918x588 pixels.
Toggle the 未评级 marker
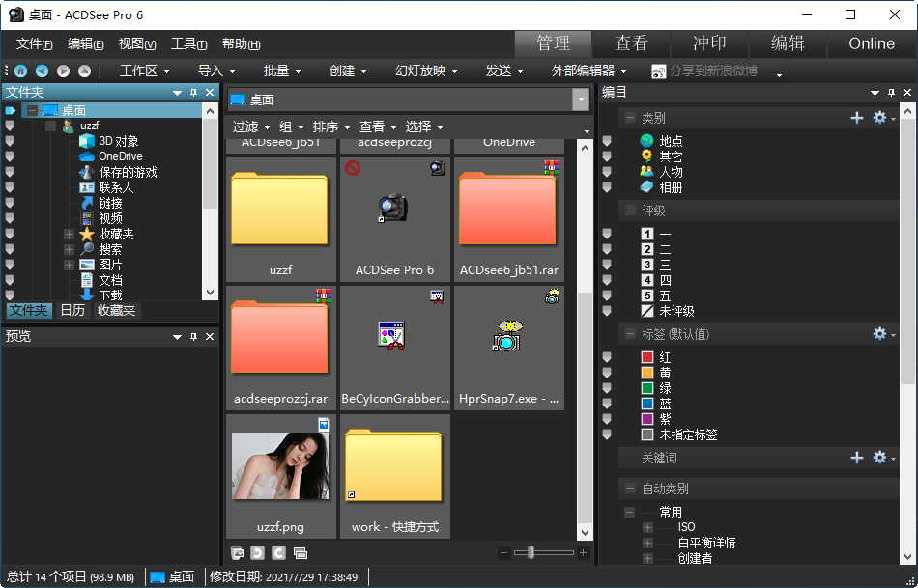point(607,311)
